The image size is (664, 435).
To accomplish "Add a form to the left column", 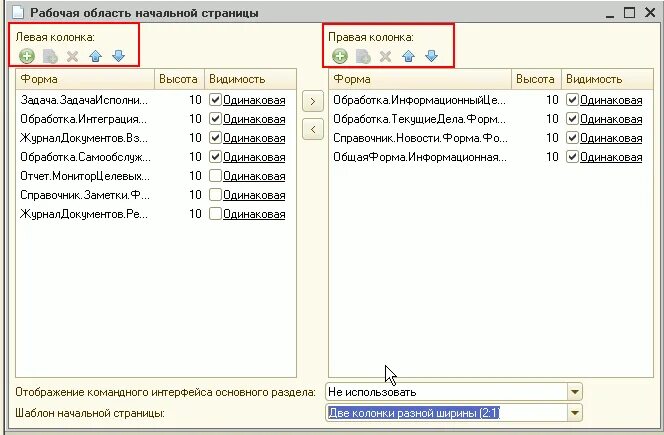I will coord(27,56).
